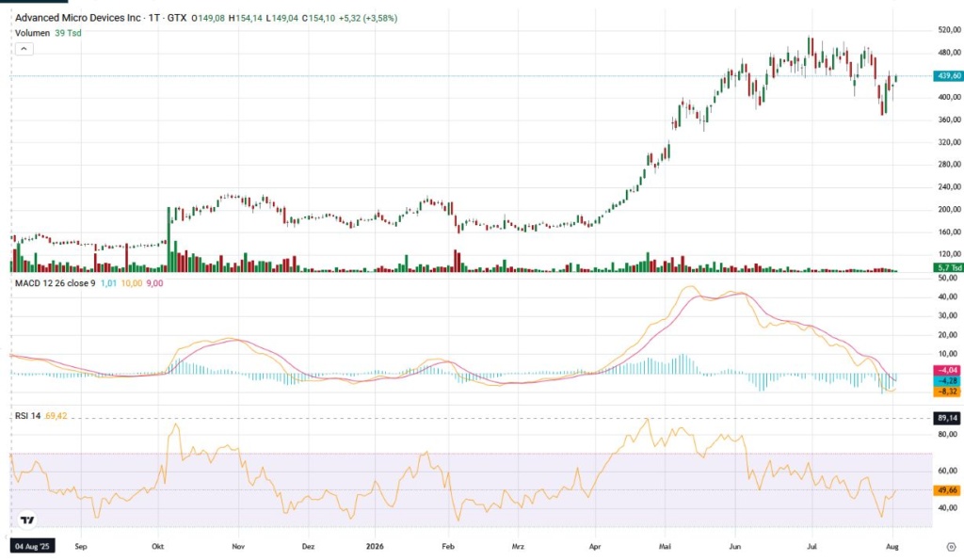Viewport: 964px width, 560px height.
Task: Click 200,00 on the price axis
Action: pyautogui.click(x=949, y=210)
